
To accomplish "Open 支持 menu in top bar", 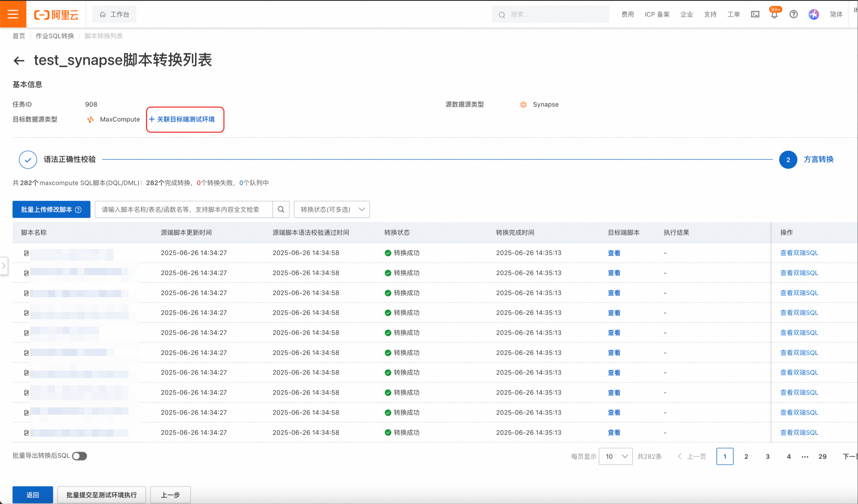I will (710, 14).
